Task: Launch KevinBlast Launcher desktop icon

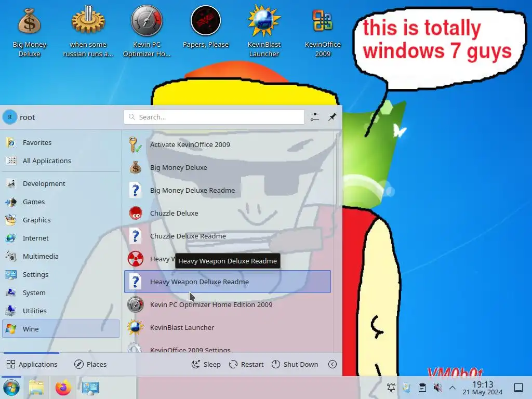Action: [x=264, y=32]
